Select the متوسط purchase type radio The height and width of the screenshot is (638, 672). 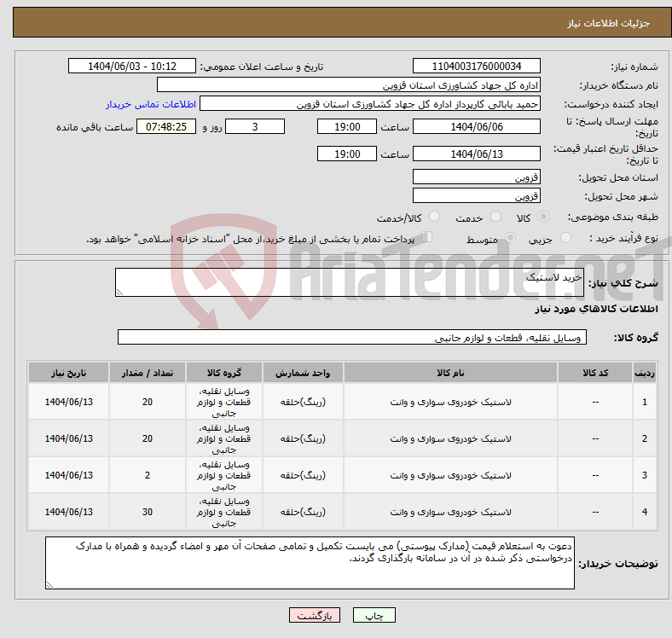click(x=510, y=237)
